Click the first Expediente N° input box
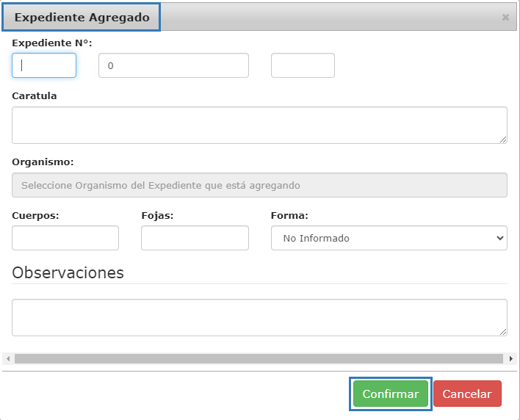The height and width of the screenshot is (420, 520). (44, 65)
